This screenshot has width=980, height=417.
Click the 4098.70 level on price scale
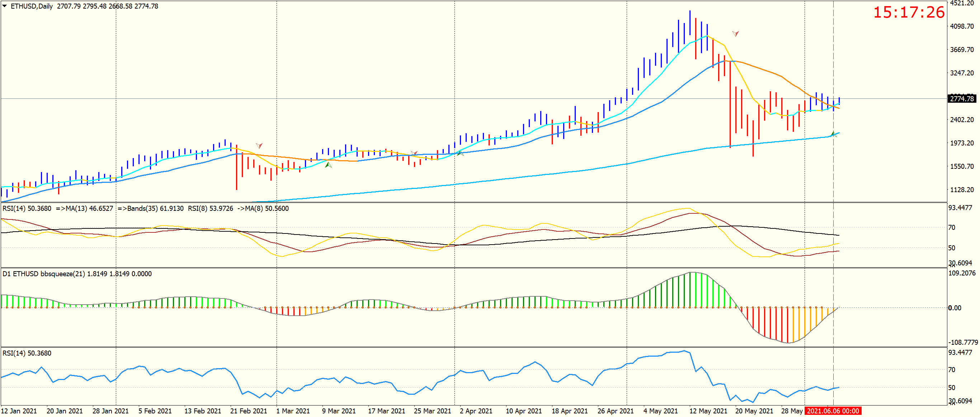pyautogui.click(x=961, y=26)
